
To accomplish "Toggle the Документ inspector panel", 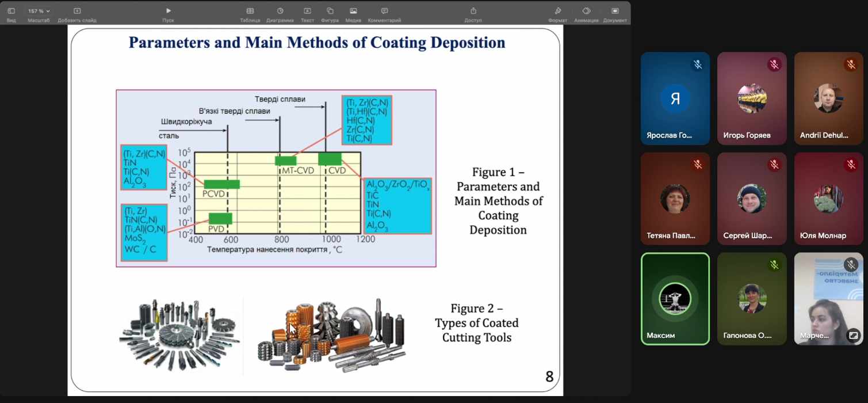I will pyautogui.click(x=615, y=11).
